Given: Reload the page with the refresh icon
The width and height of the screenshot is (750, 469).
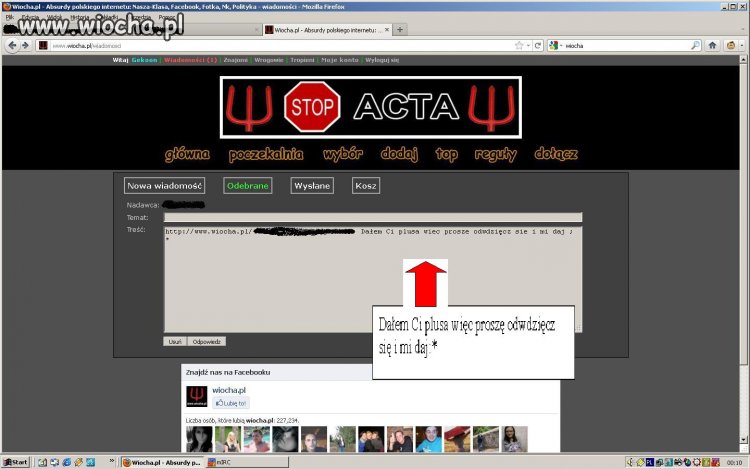Looking at the screenshot, I should click(x=538, y=45).
